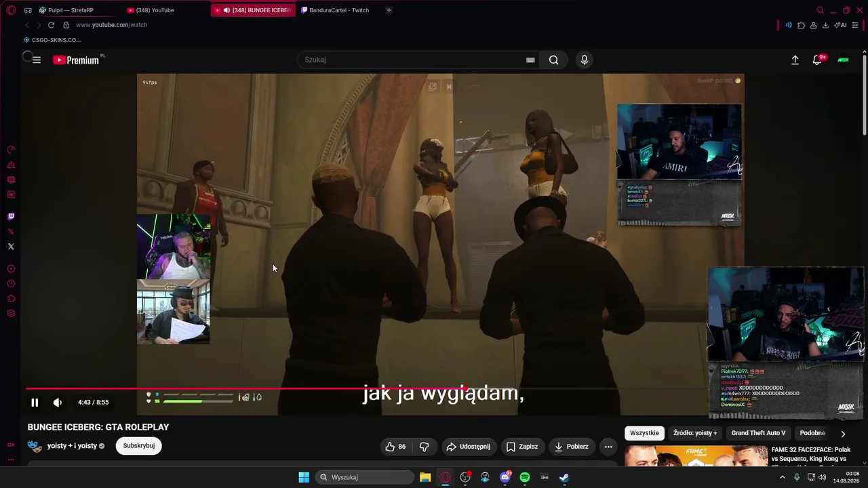Open Spotify from the taskbar
This screenshot has width=868, height=488.
524,477
